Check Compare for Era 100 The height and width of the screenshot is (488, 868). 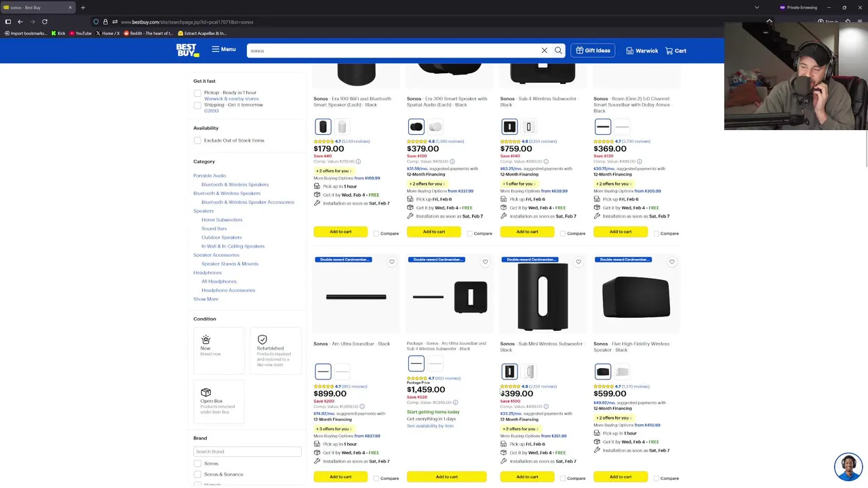point(376,233)
